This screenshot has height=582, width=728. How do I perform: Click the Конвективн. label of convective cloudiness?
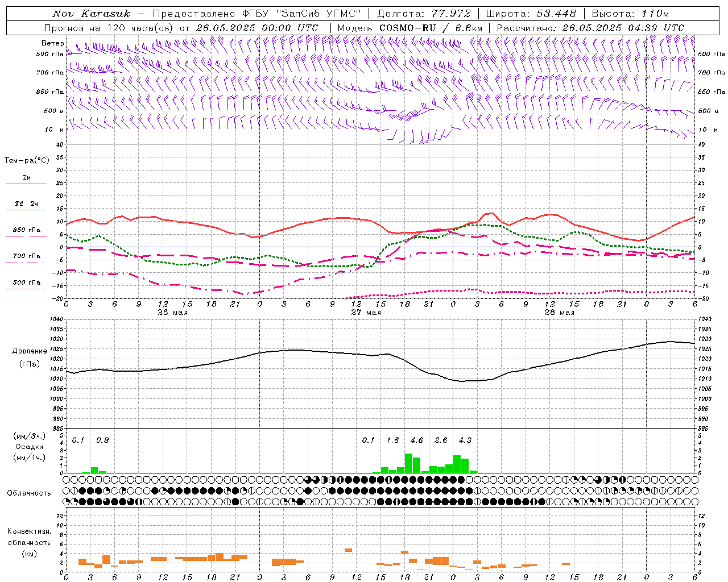tap(29, 531)
